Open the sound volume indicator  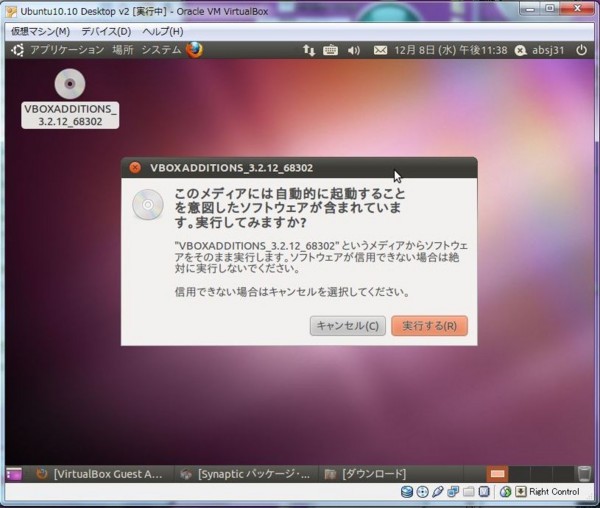click(x=354, y=50)
